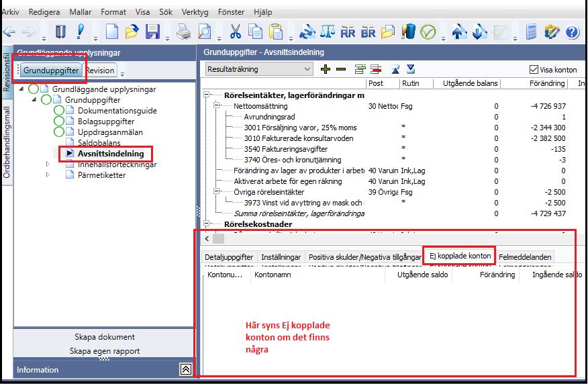588x384 pixels.
Task: Click the yellow minus remove icon
Action: tap(341, 69)
